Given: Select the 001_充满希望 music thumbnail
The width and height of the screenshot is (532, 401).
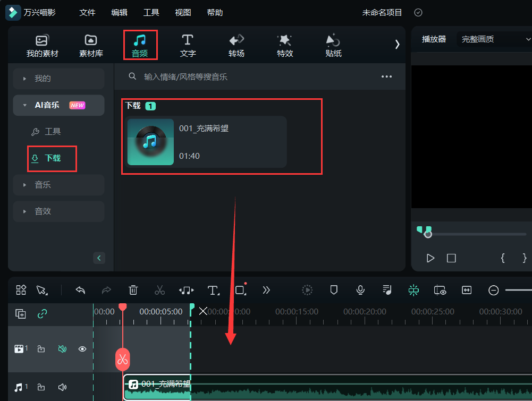Looking at the screenshot, I should pyautogui.click(x=150, y=142).
